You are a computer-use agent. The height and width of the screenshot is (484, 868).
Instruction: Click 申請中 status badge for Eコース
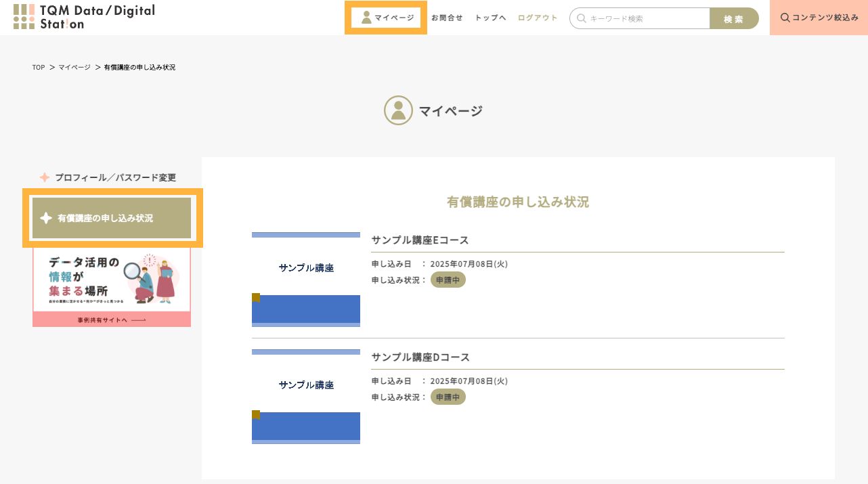pyautogui.click(x=448, y=280)
